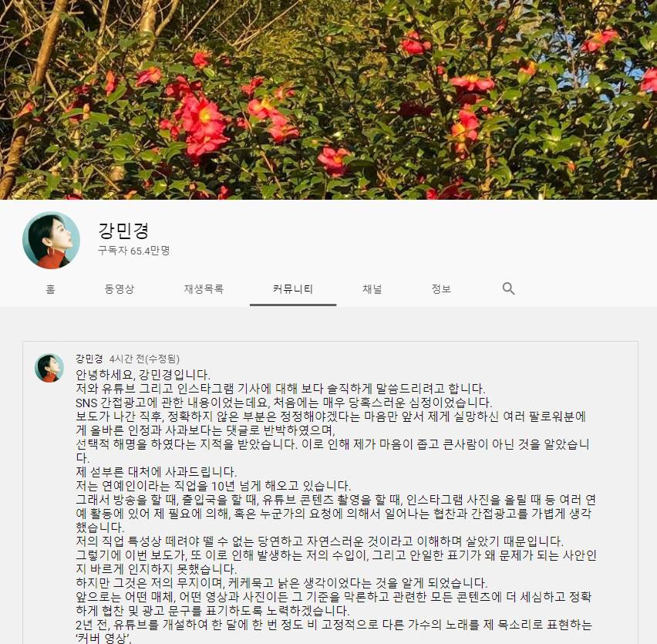
Task: Click the camellia flower channel banner
Action: pyautogui.click(x=328, y=99)
